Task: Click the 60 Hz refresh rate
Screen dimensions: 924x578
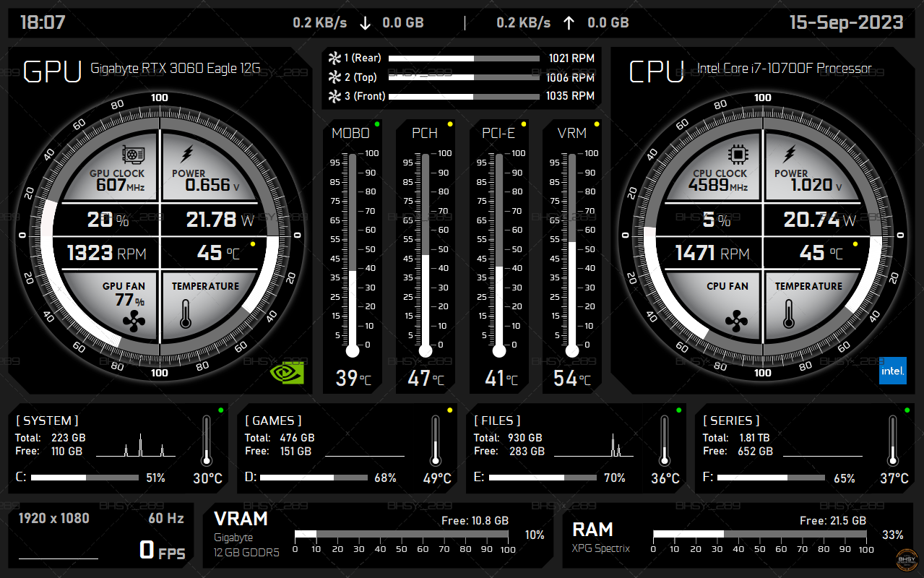Action: pos(166,518)
